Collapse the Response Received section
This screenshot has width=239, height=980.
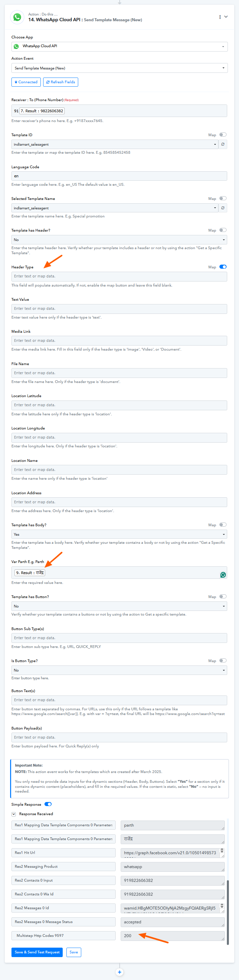pyautogui.click(x=14, y=814)
